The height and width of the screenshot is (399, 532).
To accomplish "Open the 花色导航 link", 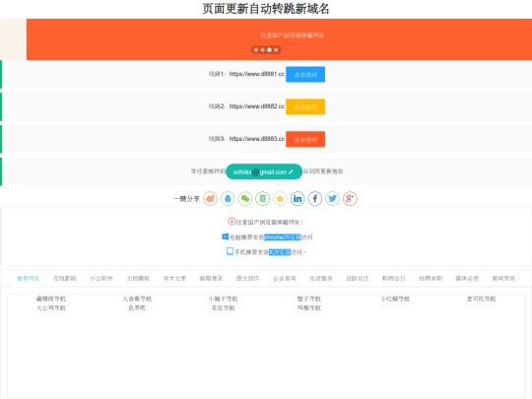I will pos(224,308).
